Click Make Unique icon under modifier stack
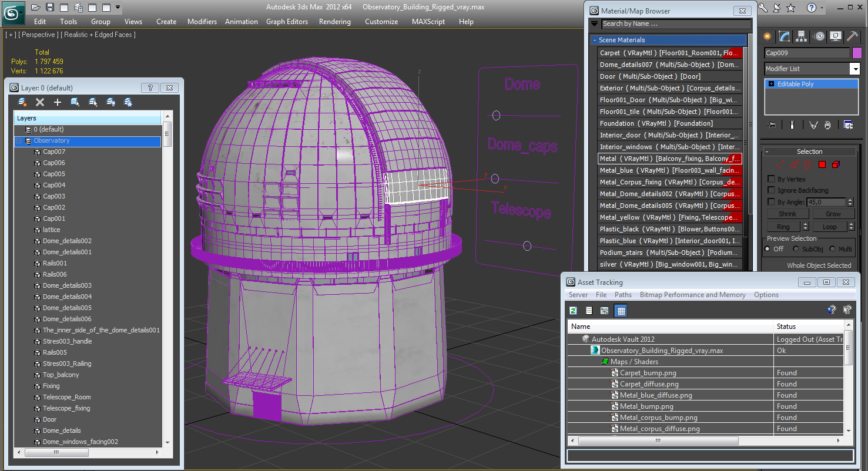Viewport: 868px width, 471px height. tap(813, 125)
